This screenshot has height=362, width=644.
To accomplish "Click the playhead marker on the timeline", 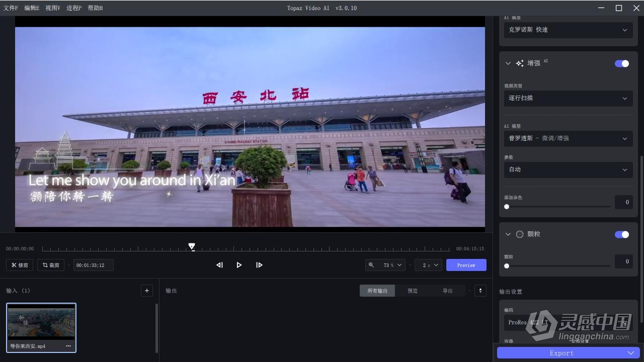I will pyautogui.click(x=192, y=246).
